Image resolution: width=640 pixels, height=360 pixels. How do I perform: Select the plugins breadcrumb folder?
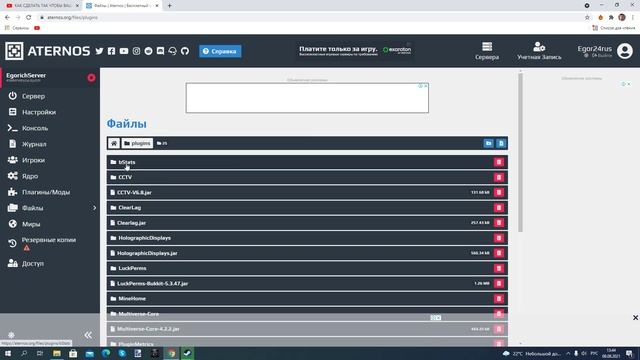click(137, 143)
